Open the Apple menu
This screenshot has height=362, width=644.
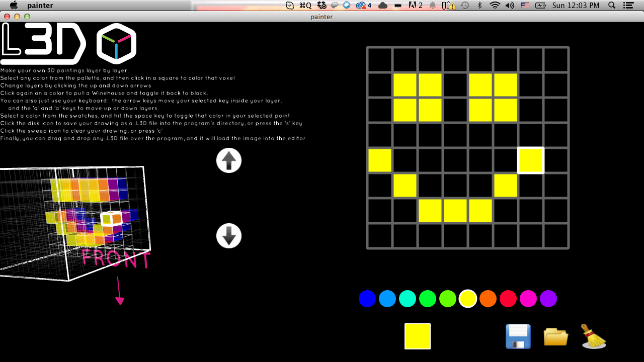(13, 6)
